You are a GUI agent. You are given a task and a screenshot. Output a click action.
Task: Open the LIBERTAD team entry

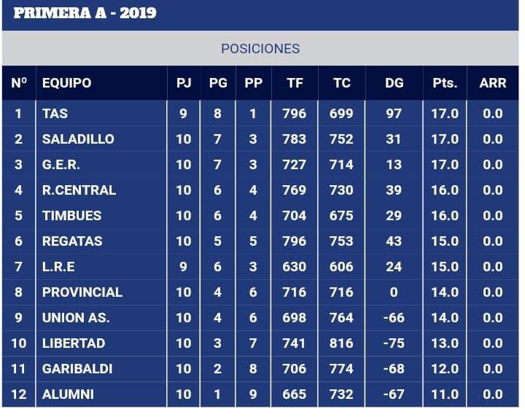coord(74,343)
